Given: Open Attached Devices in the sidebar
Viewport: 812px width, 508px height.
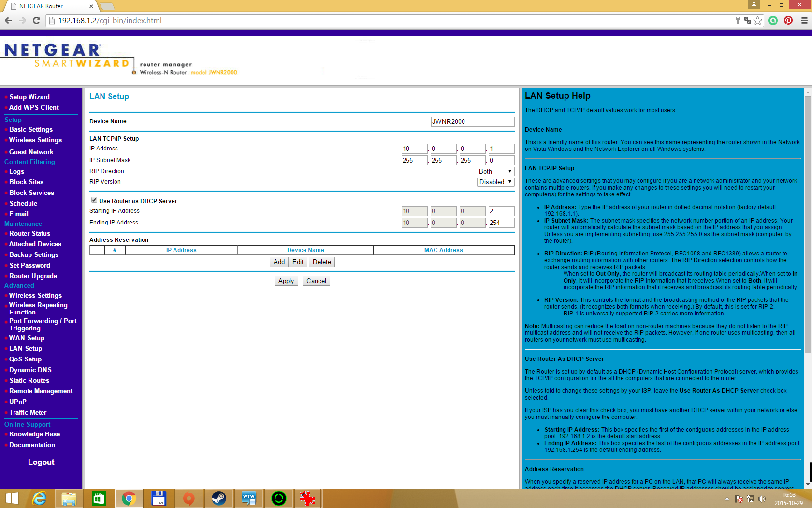Looking at the screenshot, I should point(35,244).
